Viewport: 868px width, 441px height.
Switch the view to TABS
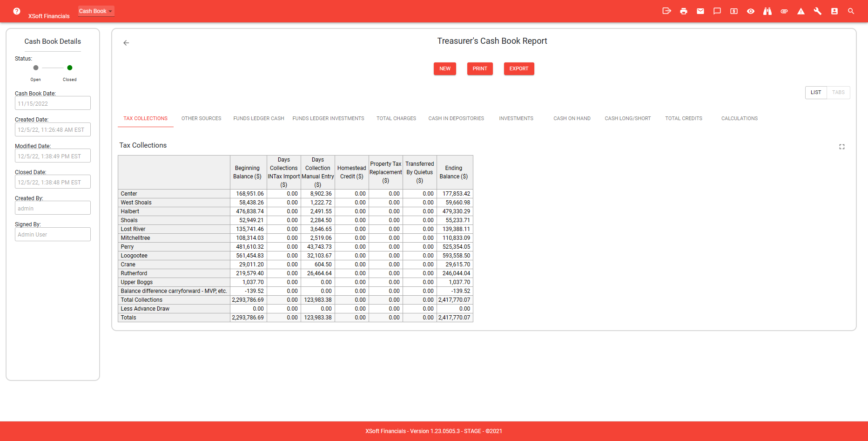838,93
